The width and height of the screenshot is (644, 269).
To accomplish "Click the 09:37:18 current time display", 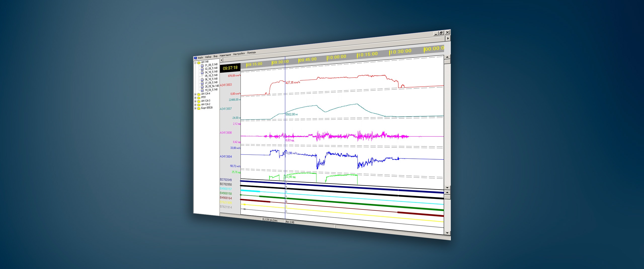I will pos(230,68).
